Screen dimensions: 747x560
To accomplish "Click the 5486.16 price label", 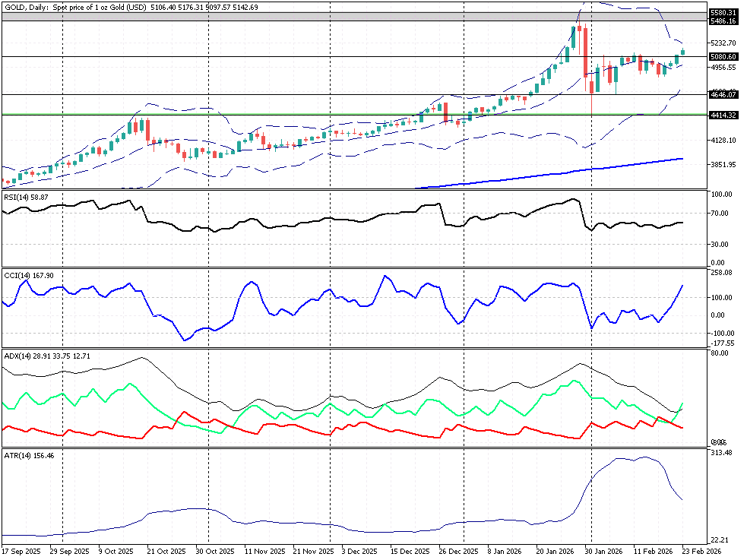I will pyautogui.click(x=723, y=21).
